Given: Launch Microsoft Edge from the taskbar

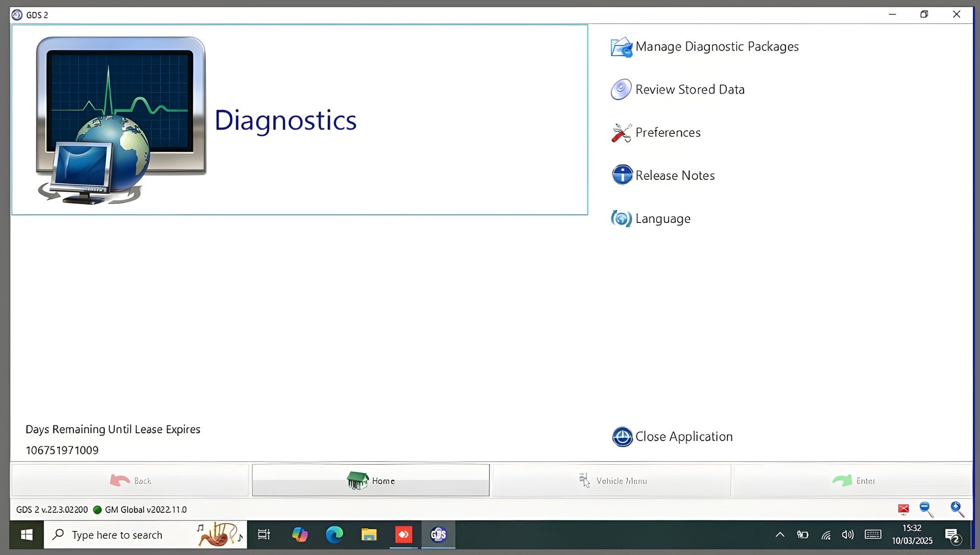Looking at the screenshot, I should pyautogui.click(x=334, y=534).
